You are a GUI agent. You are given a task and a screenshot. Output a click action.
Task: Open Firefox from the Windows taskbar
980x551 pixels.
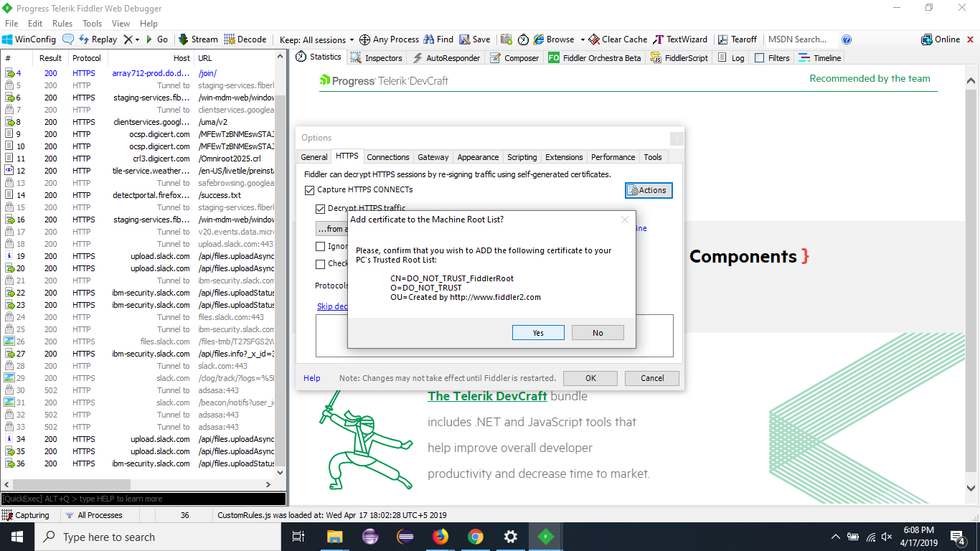point(440,537)
